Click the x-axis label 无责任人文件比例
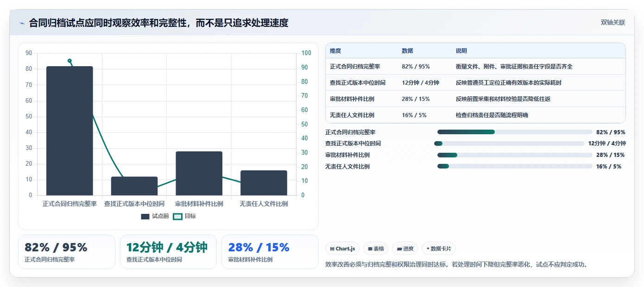This screenshot has height=287, width=644. pos(264,204)
